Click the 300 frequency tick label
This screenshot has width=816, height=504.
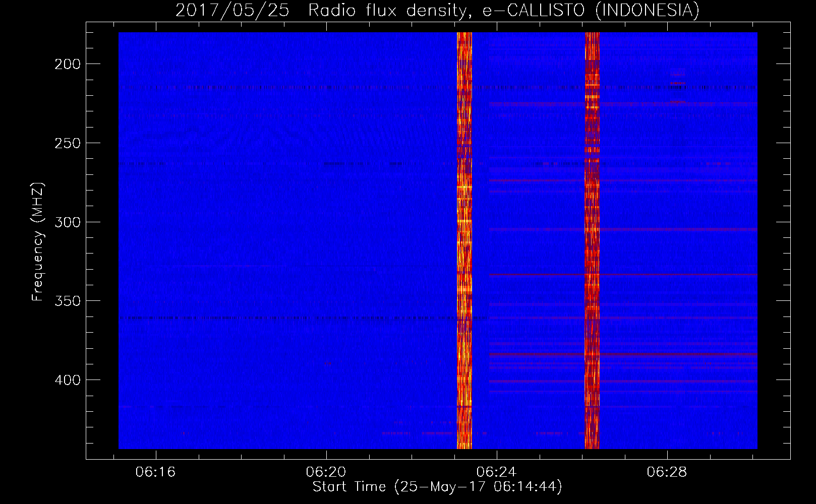click(68, 222)
